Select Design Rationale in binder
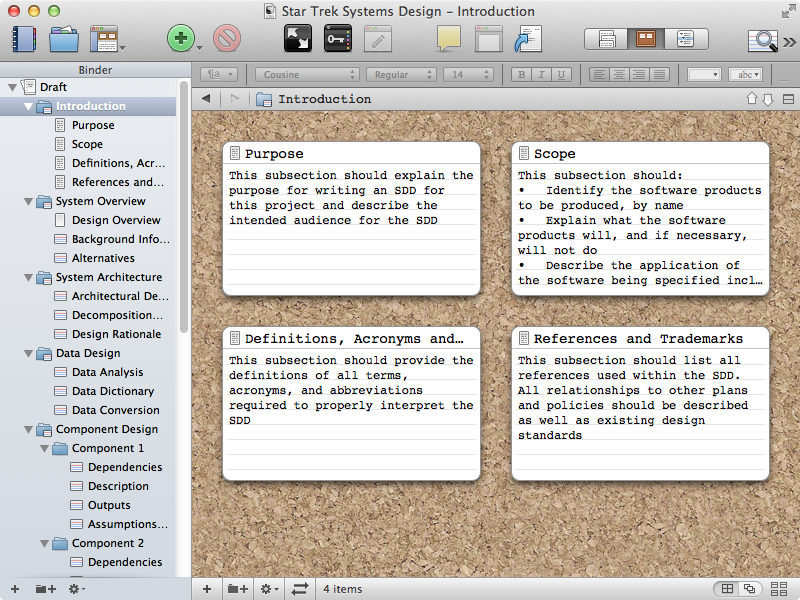 (116, 334)
